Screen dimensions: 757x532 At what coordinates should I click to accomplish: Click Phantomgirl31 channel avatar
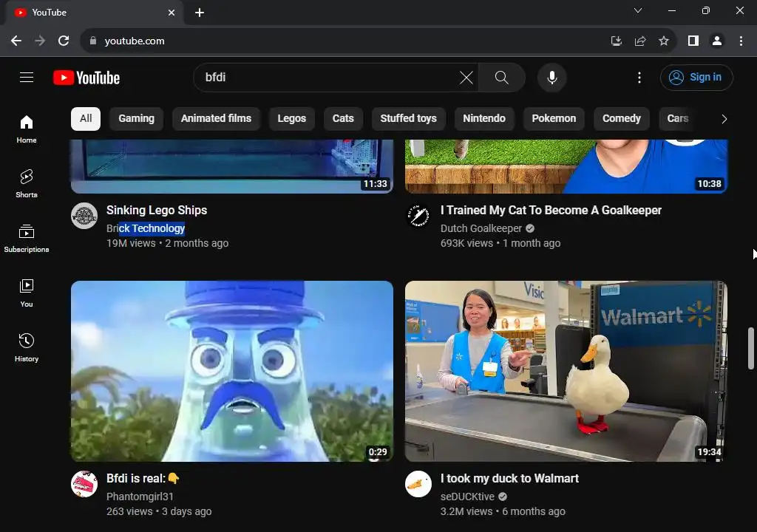click(84, 484)
